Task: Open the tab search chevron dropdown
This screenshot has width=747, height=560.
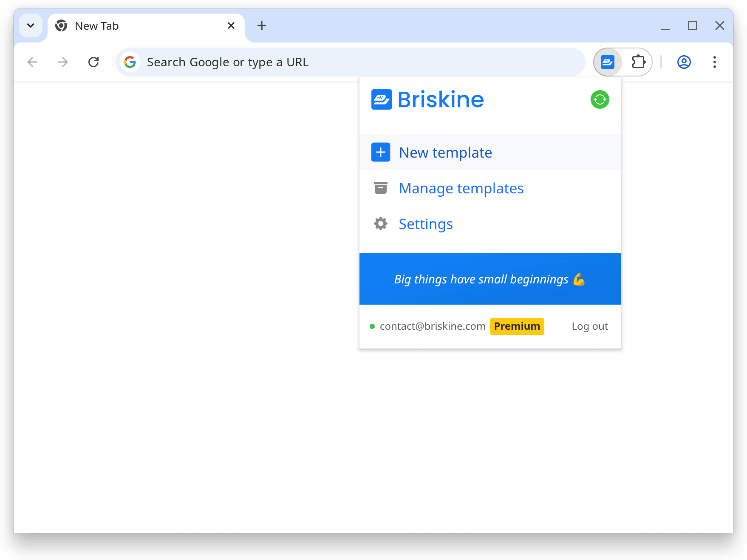Action: coord(30,25)
